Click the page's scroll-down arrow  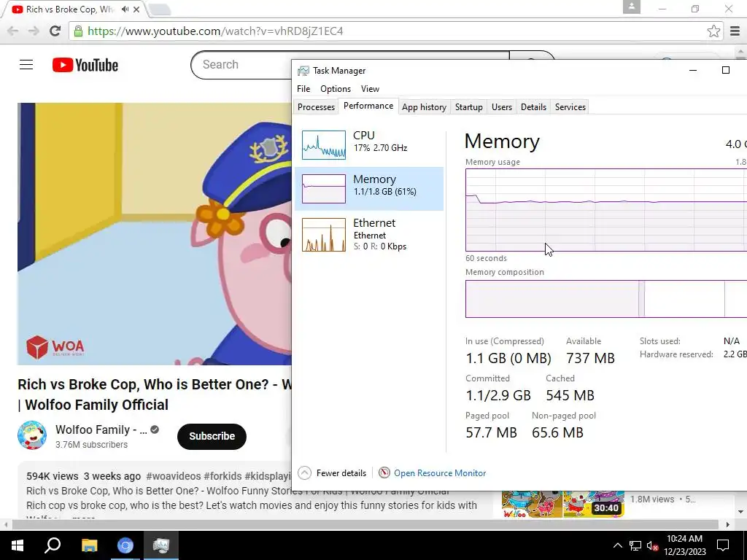coord(741,513)
